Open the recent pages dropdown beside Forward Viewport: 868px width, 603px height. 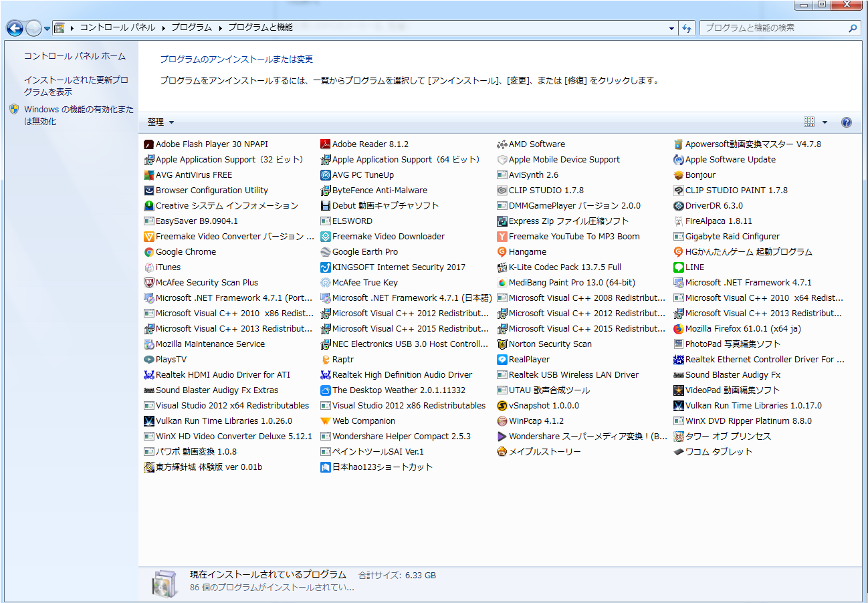tap(47, 28)
